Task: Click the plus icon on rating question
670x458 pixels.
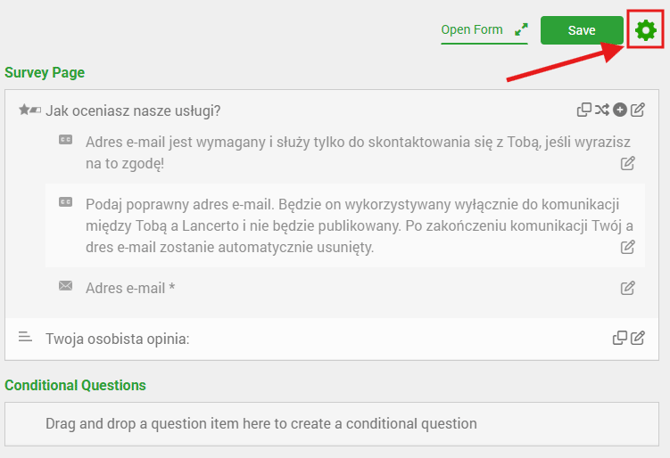Action: (620, 109)
